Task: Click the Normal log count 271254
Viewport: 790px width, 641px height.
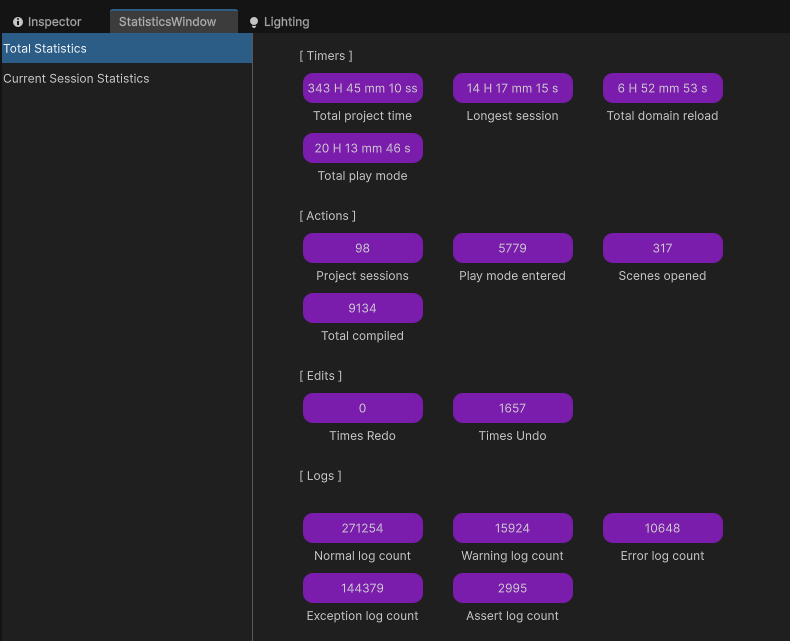Action: [362, 528]
